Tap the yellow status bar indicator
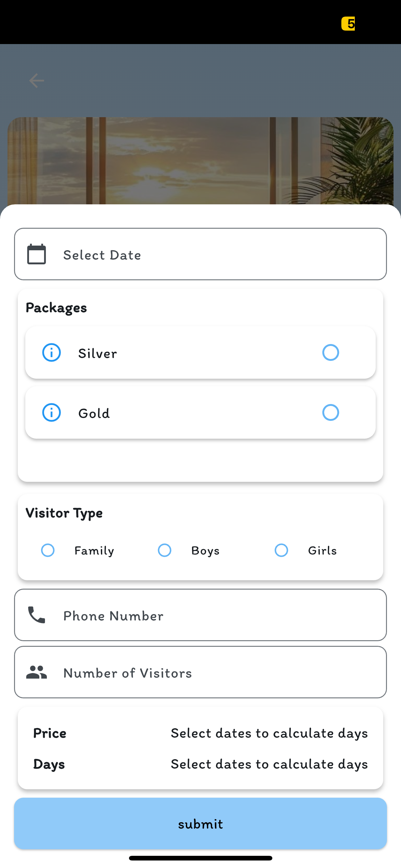The image size is (401, 868). pos(348,23)
